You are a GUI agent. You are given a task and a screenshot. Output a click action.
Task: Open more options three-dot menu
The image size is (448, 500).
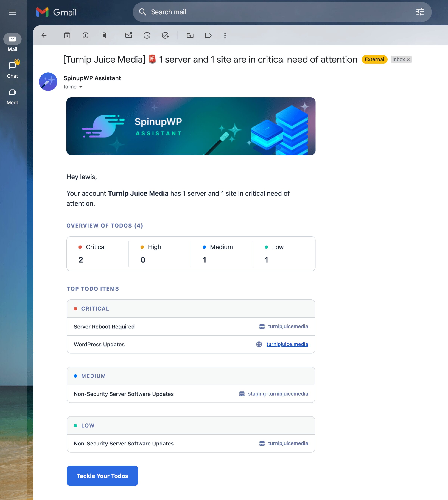[x=225, y=36]
